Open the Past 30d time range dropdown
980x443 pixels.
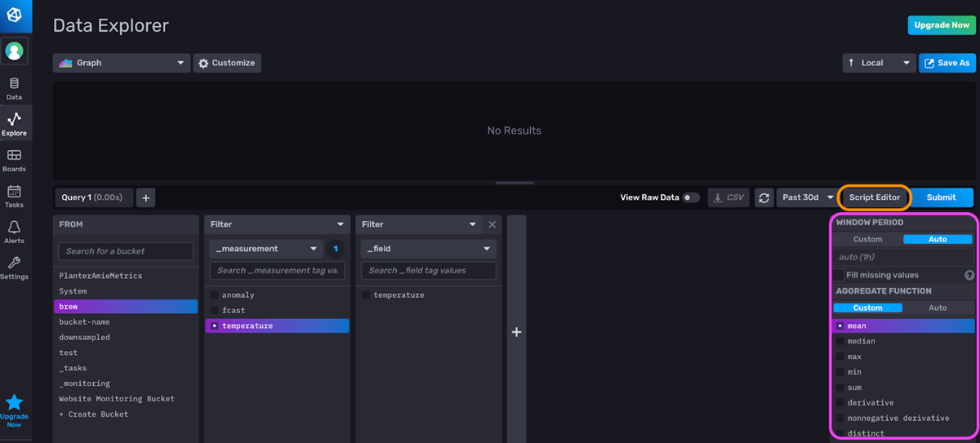[807, 197]
